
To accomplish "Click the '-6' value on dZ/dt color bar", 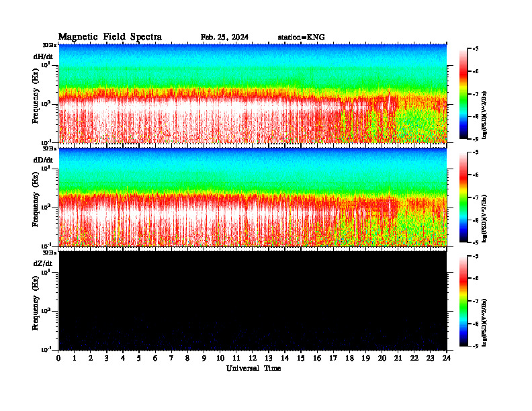I will 475,279.
